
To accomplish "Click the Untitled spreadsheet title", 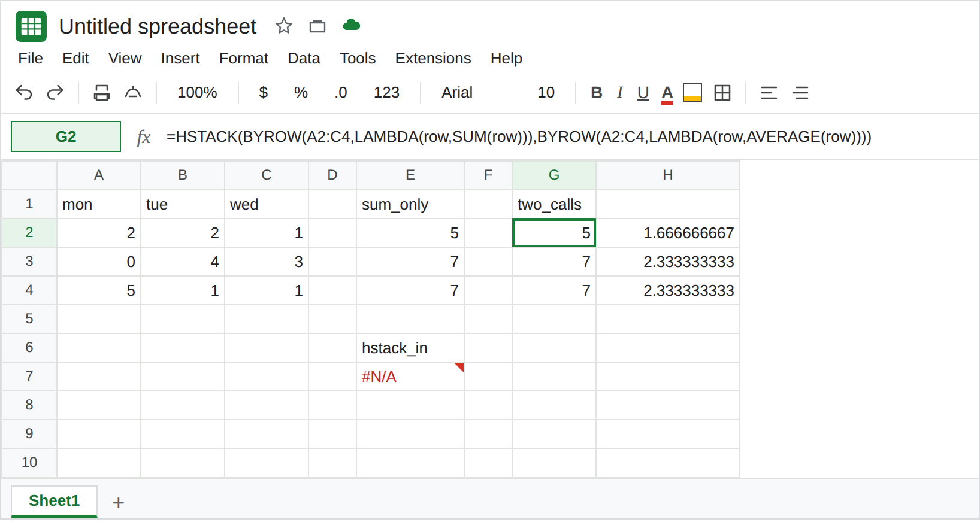I will coord(158,26).
